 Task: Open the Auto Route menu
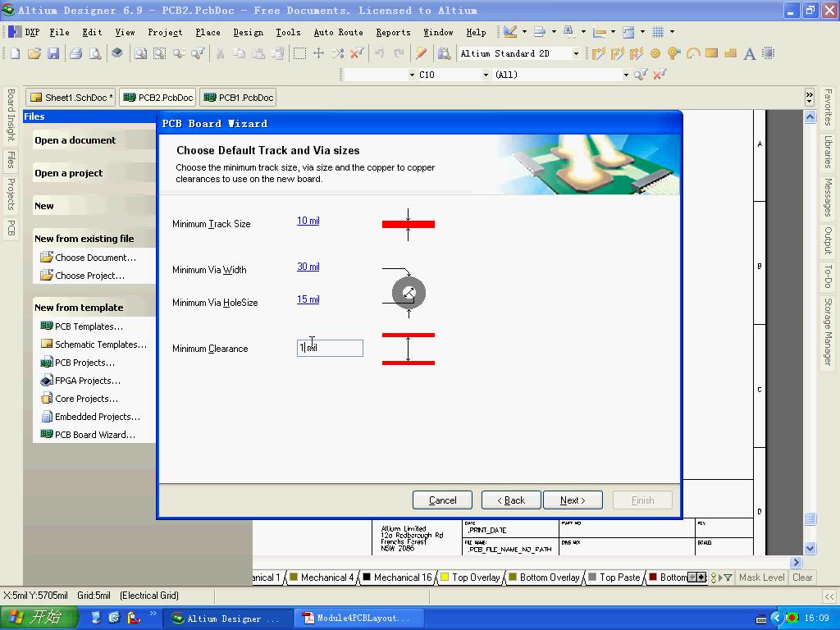[338, 32]
